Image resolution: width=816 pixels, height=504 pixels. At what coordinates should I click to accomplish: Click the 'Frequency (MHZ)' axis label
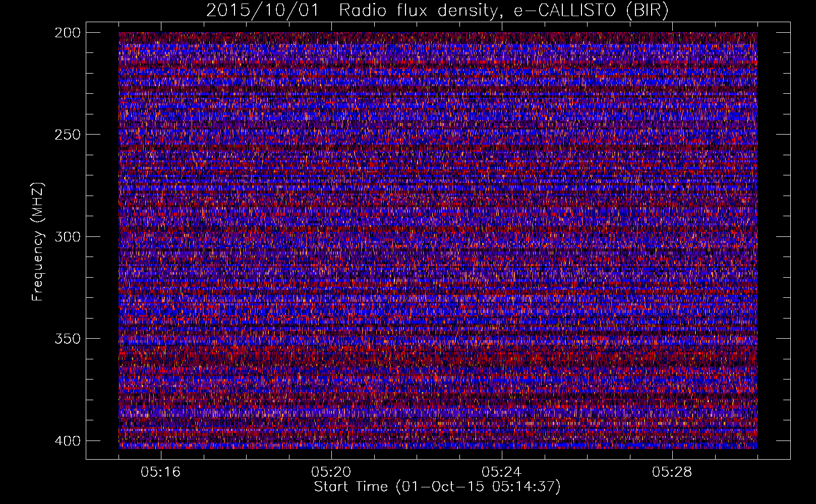tap(38, 242)
